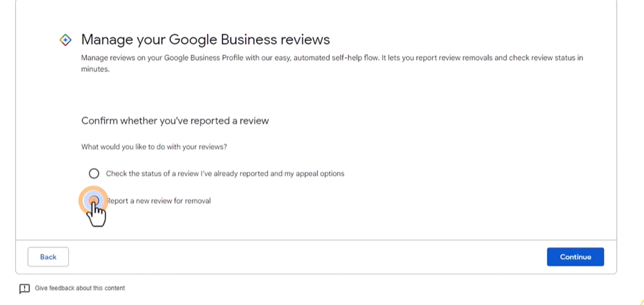Click the "Check the status of a review" label
The width and height of the screenshot is (644, 305).
pyautogui.click(x=224, y=173)
